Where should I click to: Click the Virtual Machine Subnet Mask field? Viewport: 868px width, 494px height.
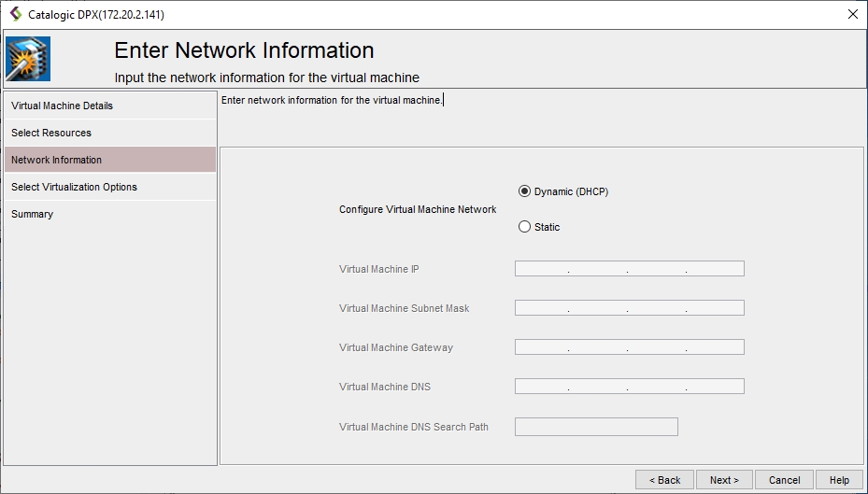click(x=629, y=308)
